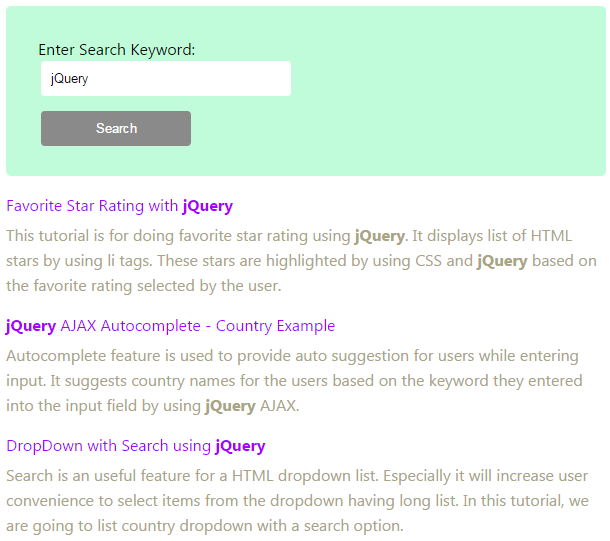Open DropDown with Search using jQuery link
Screen dimensions: 610x541
(x=136, y=446)
